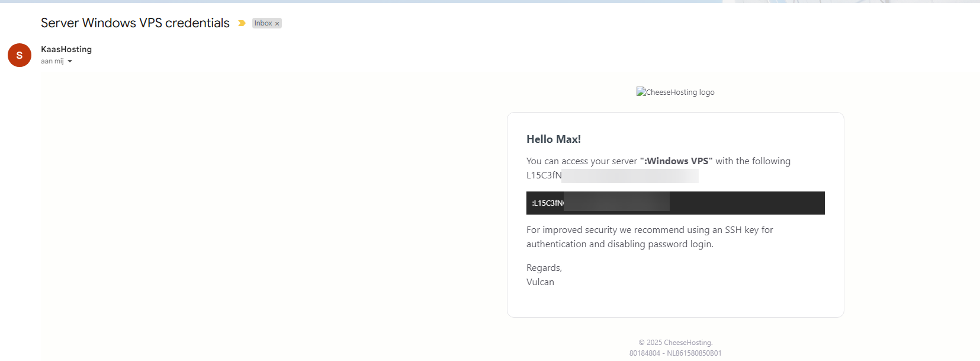Click the broken CheeseHosting logo image
This screenshot has width=980, height=361.
point(675,92)
